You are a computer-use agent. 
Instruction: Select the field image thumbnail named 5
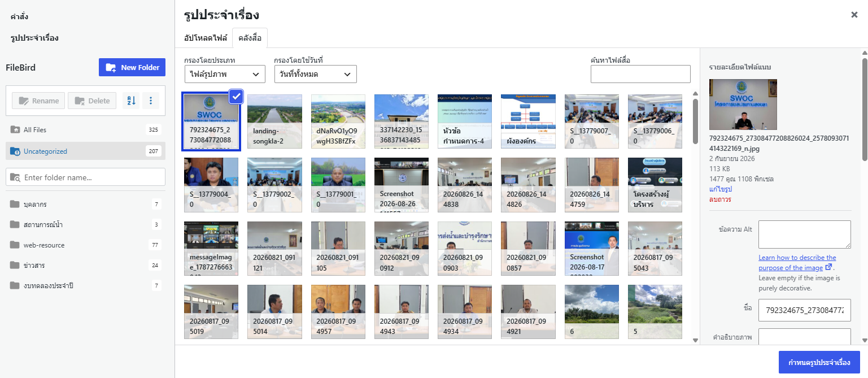655,312
